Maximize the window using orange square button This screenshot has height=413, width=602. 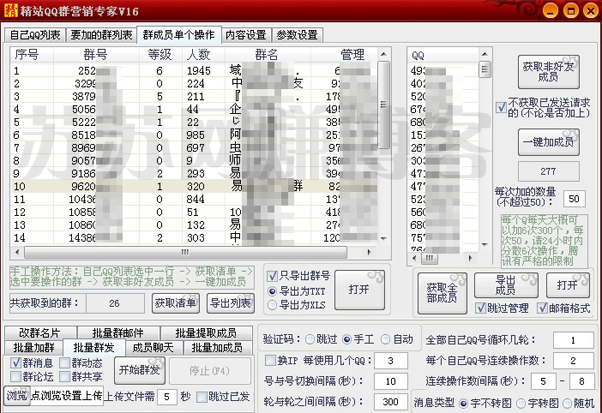(x=571, y=11)
